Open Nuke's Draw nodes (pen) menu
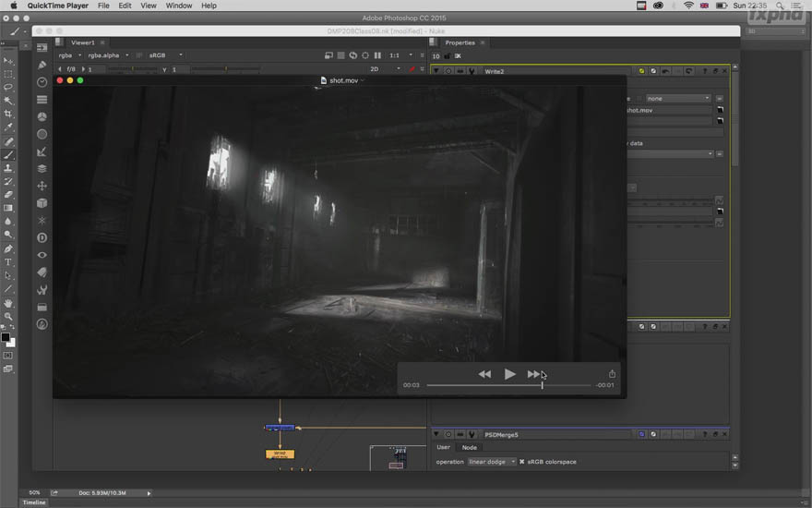Screen dimensions: 812x508 [42, 65]
